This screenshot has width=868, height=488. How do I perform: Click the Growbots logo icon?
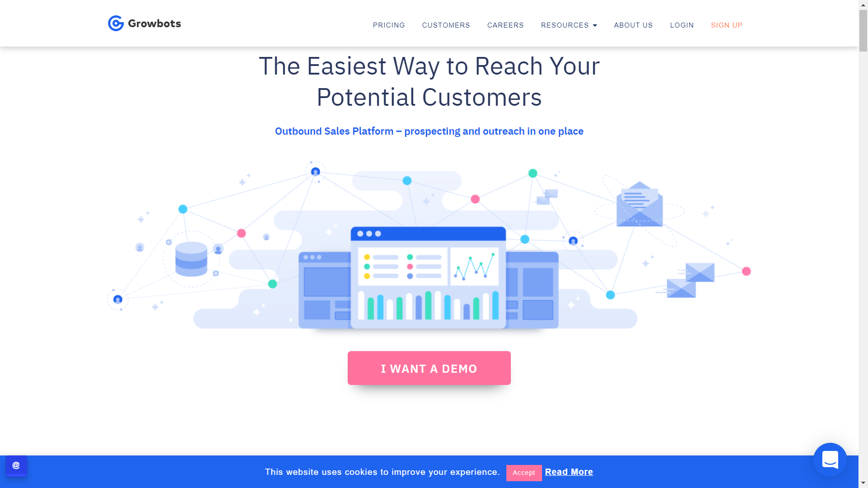click(115, 23)
